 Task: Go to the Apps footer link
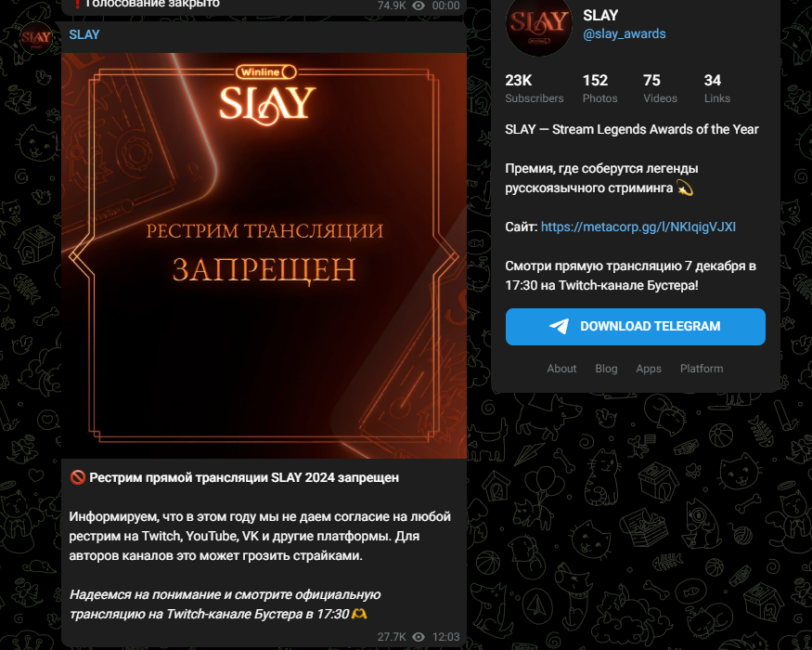tap(649, 369)
